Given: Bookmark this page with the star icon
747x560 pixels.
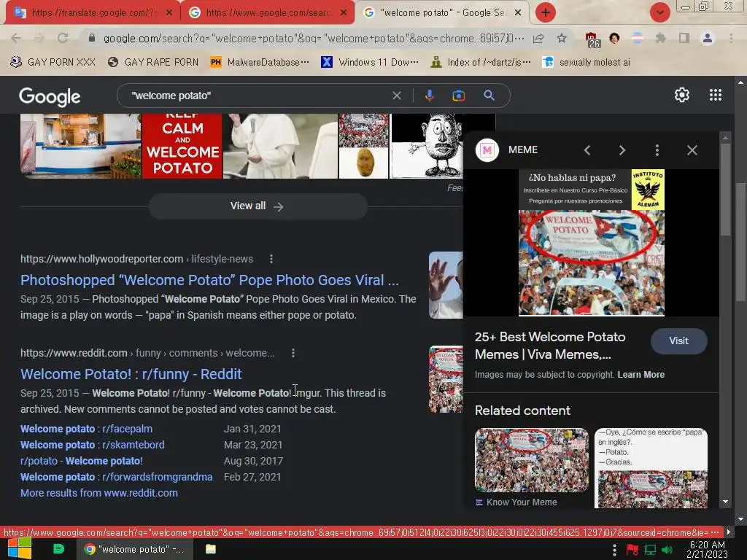Looking at the screenshot, I should pyautogui.click(x=562, y=38).
